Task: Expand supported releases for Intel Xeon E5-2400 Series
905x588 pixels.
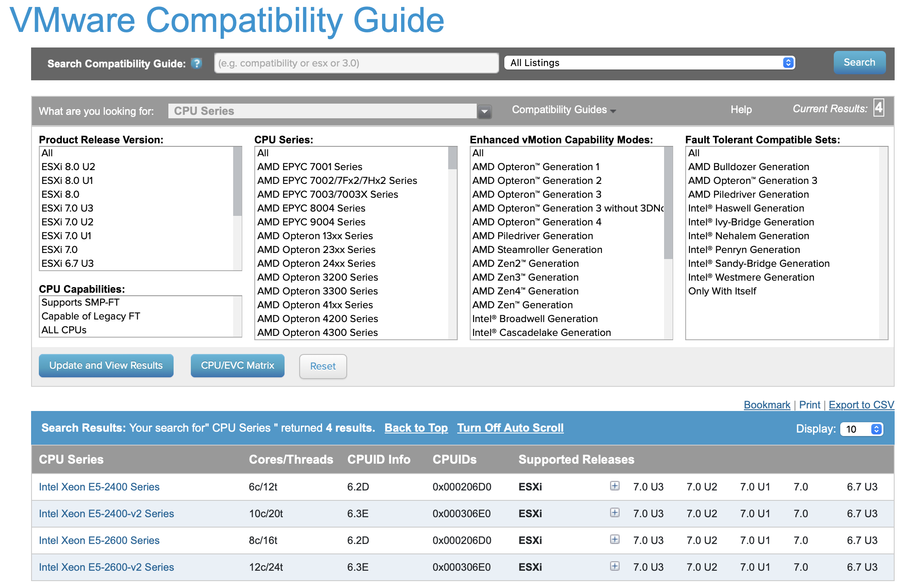Action: point(615,486)
